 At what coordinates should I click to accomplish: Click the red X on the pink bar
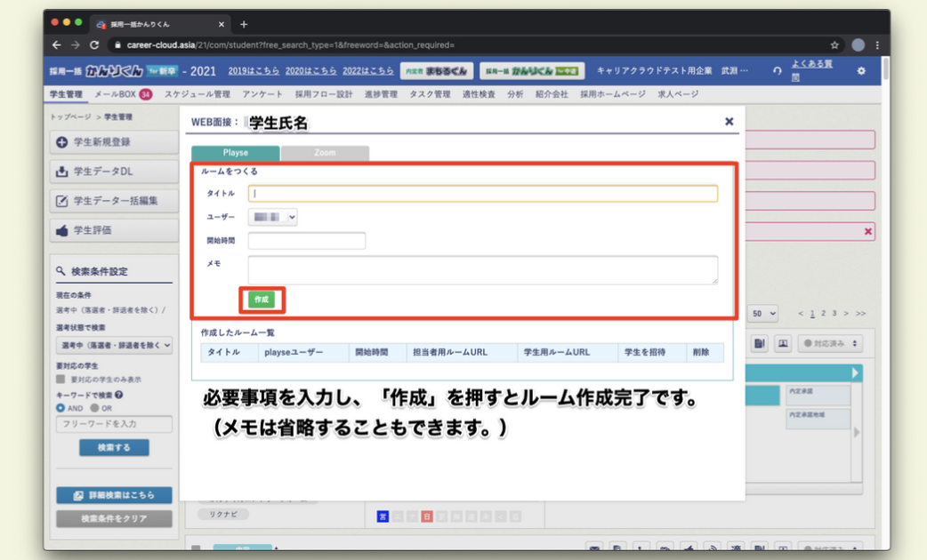[x=868, y=232]
